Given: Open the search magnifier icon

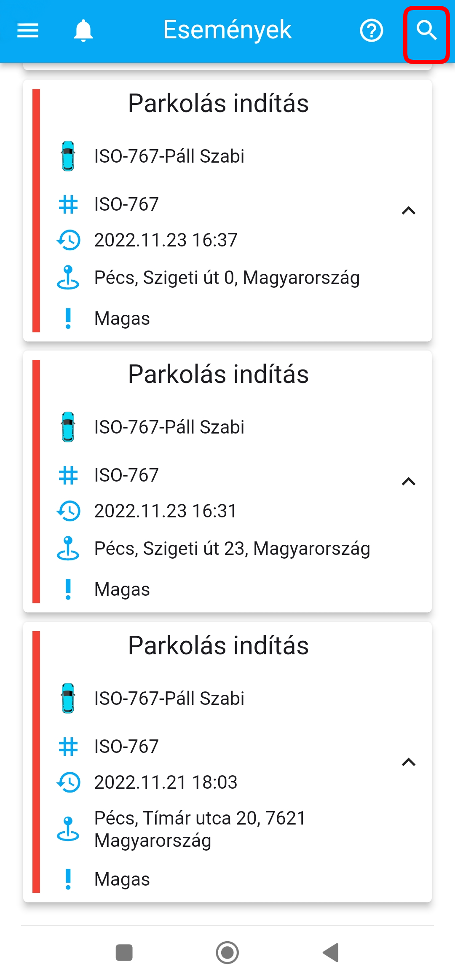Looking at the screenshot, I should pyautogui.click(x=426, y=31).
